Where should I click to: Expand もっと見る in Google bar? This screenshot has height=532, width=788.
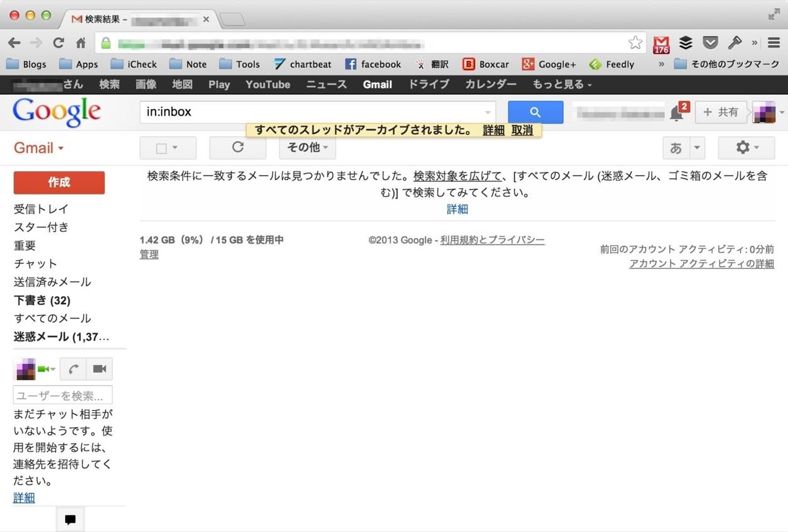[x=562, y=84]
